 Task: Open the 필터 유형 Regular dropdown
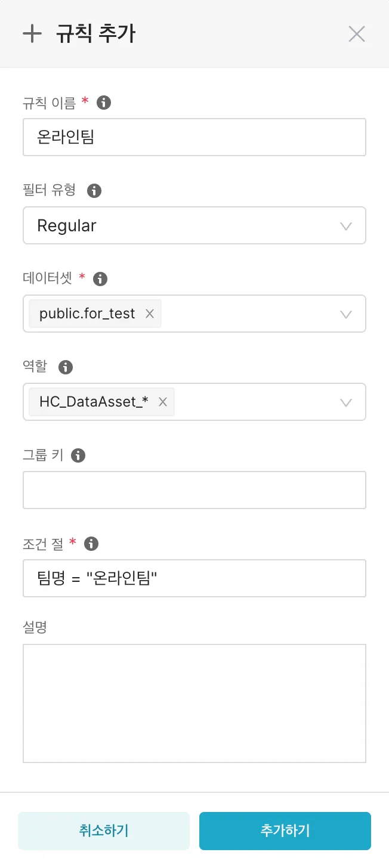[x=194, y=225]
